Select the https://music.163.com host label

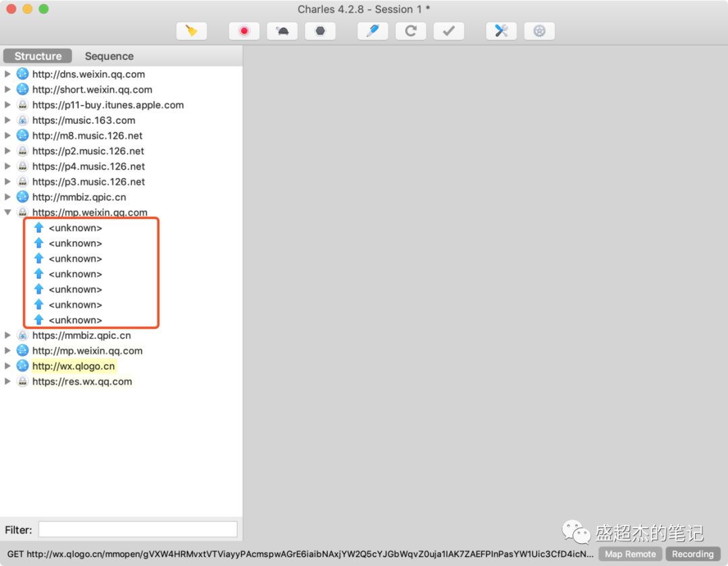tap(84, 120)
